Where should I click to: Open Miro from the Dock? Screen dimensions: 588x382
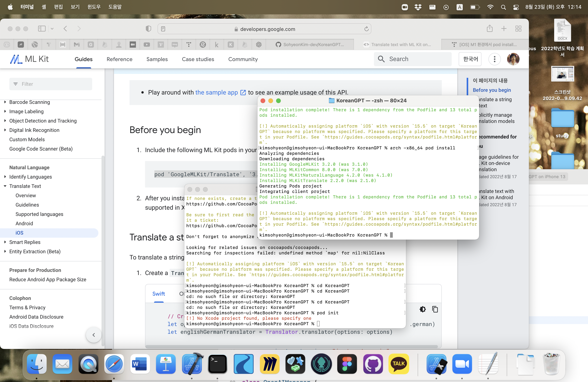269,364
